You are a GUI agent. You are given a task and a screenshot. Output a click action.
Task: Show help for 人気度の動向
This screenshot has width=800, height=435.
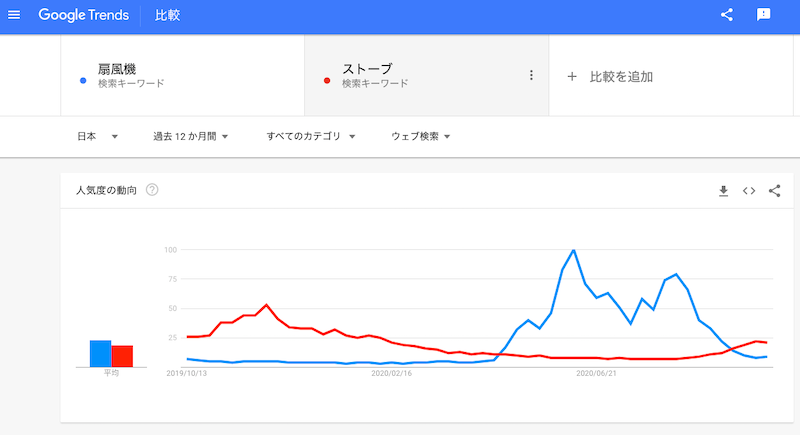[x=152, y=190]
